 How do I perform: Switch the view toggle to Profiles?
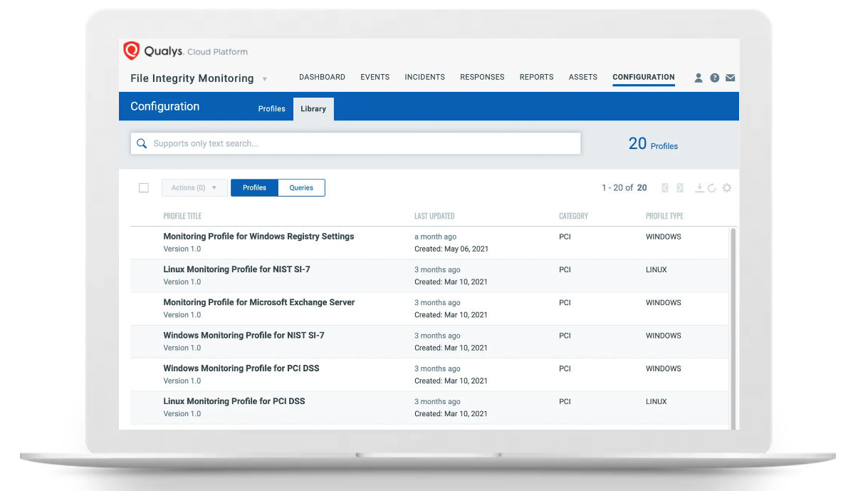(253, 187)
